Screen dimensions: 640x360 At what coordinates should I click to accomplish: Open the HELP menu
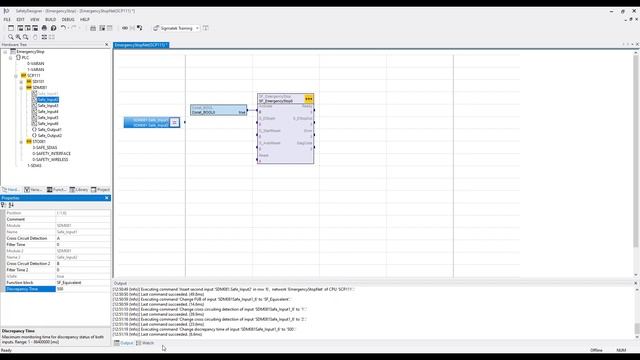click(x=85, y=20)
